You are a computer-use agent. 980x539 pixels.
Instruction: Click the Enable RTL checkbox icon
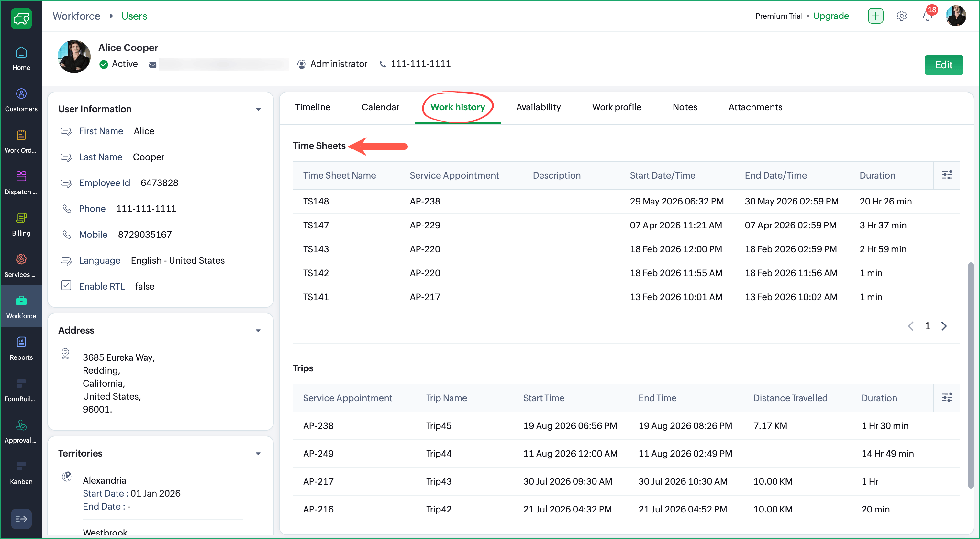click(x=66, y=286)
